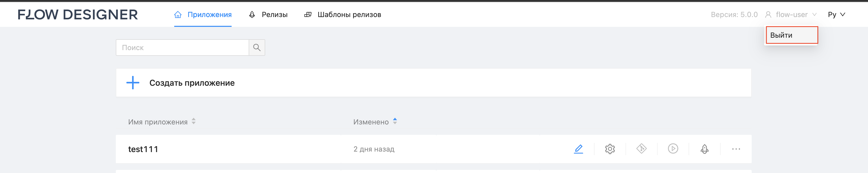Click the flow-user profile icon
868x173 pixels.
[x=768, y=14]
